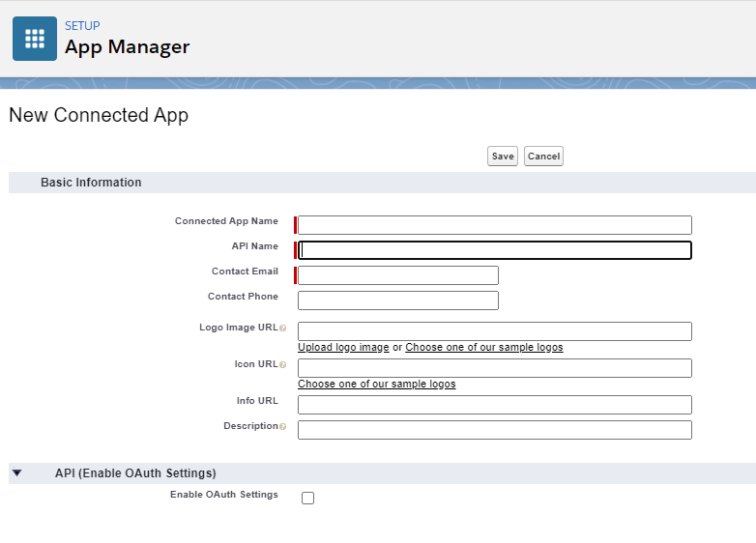The height and width of the screenshot is (543, 756).
Task: Click the Enable OAuth Settings label
Action: point(224,495)
